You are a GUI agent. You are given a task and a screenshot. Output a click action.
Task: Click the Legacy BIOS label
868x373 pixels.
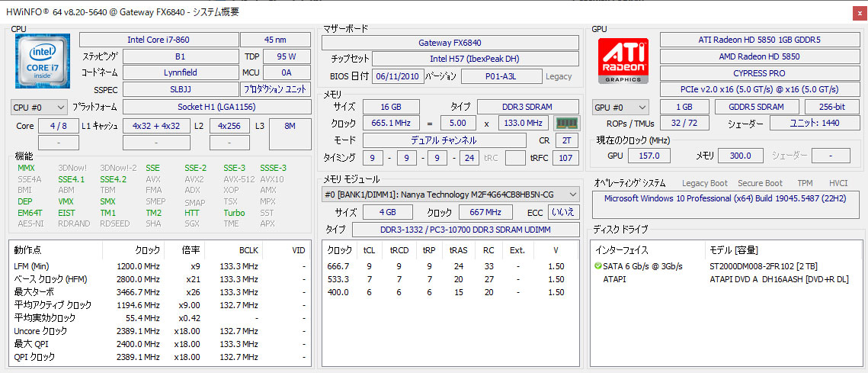[559, 76]
